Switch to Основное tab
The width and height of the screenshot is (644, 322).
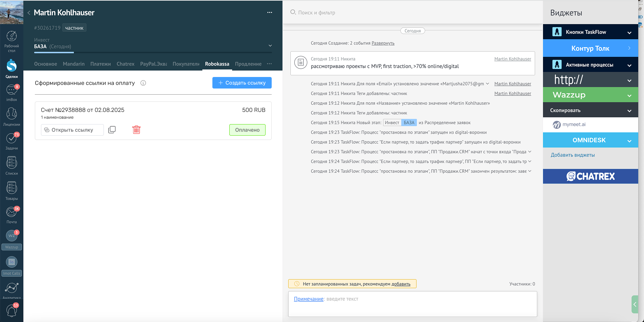click(46, 64)
